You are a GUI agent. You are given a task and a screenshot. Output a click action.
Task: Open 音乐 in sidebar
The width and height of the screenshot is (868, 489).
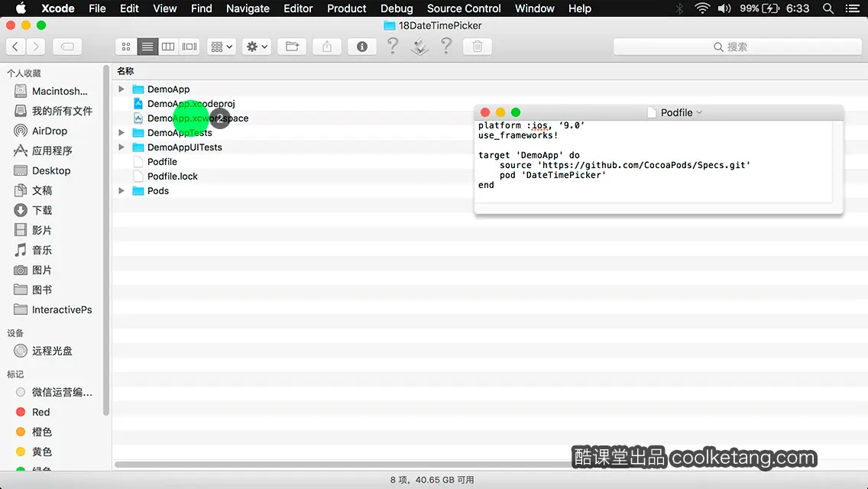tap(33, 251)
